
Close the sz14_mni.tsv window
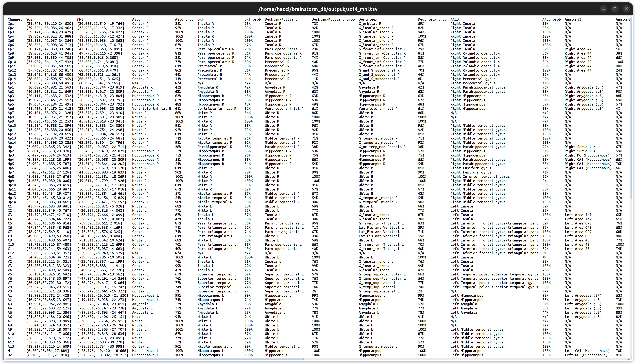(x=626, y=9)
